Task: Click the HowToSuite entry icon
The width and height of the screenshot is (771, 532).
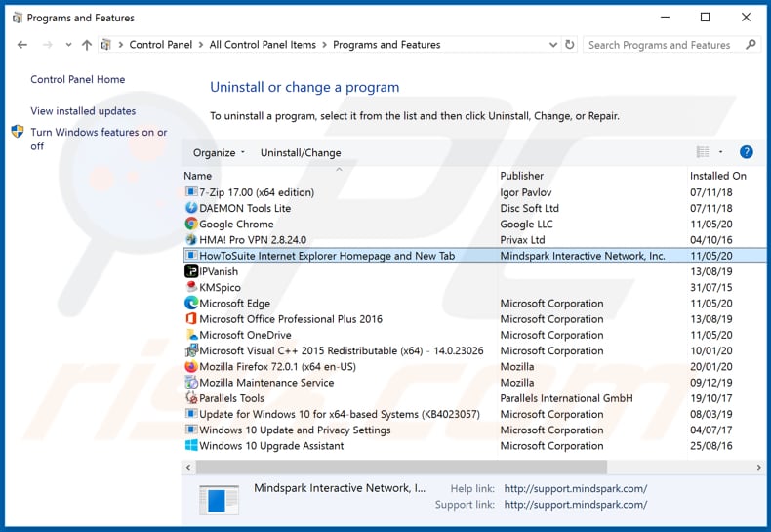Action: point(191,256)
